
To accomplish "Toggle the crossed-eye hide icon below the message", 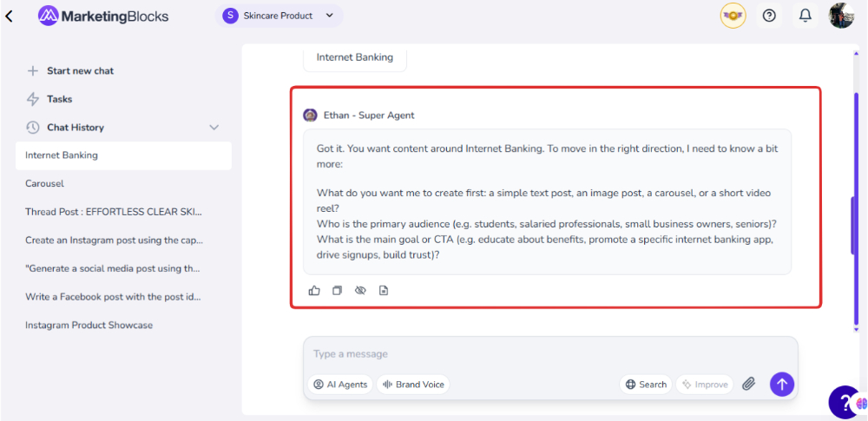I will tap(360, 290).
